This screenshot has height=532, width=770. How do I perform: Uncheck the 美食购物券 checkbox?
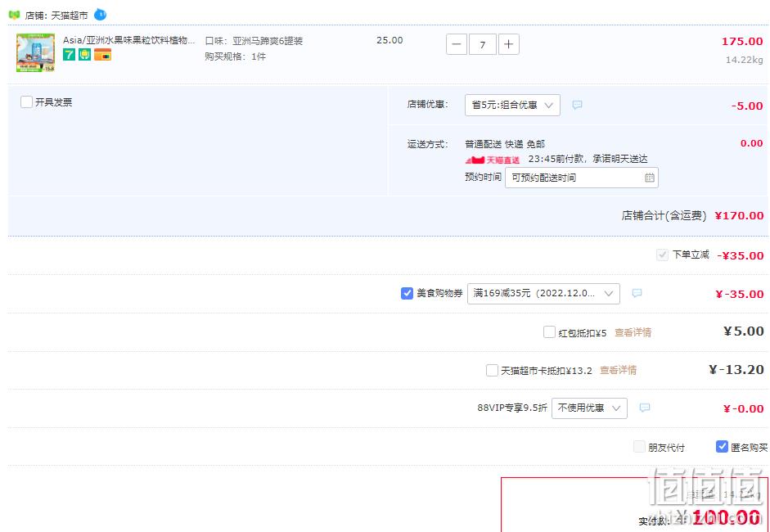pyautogui.click(x=408, y=293)
